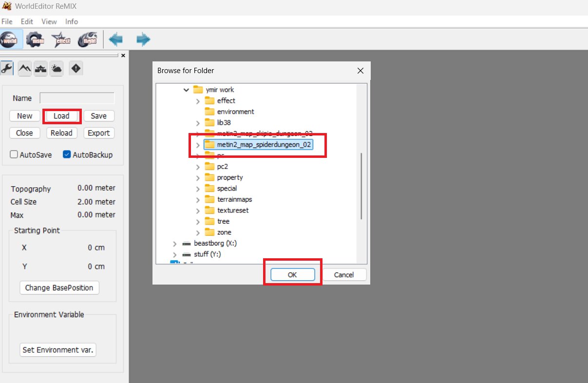Screen dimensions: 588x383
Task: Expand the terrainmaps folder
Action: point(198,199)
